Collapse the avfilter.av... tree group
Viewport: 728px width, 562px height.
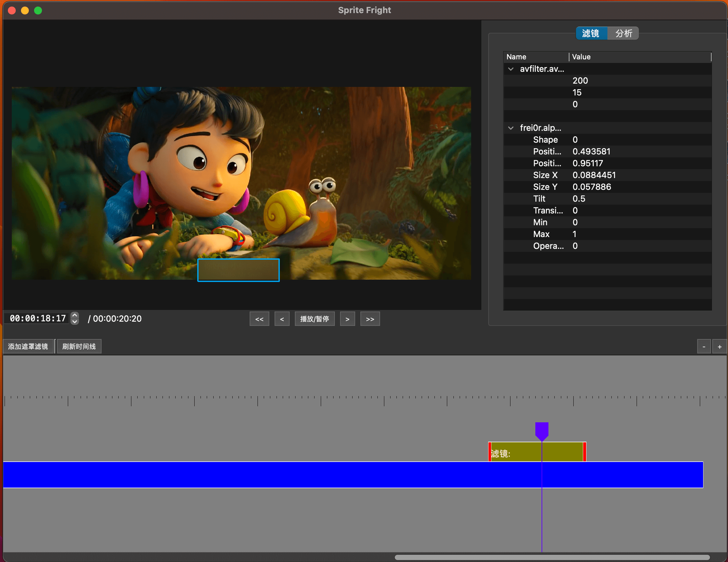tap(511, 69)
